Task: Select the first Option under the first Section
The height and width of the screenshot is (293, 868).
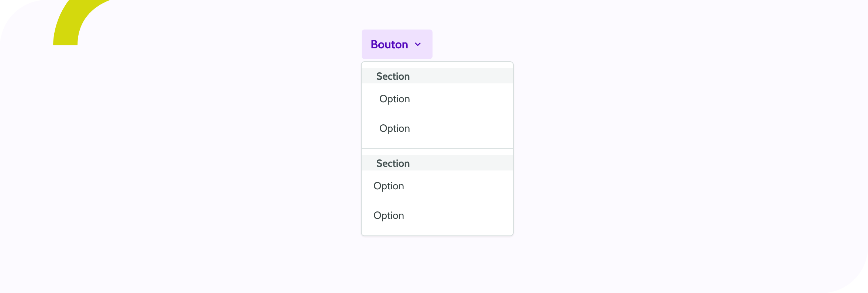Action: [395, 99]
